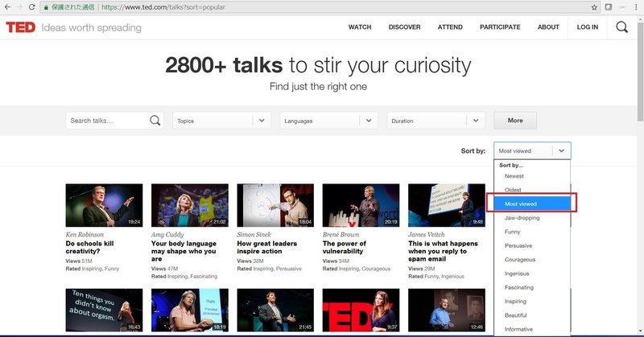This screenshot has width=644, height=337.
Task: Choose Newest sort option
Action: [514, 176]
